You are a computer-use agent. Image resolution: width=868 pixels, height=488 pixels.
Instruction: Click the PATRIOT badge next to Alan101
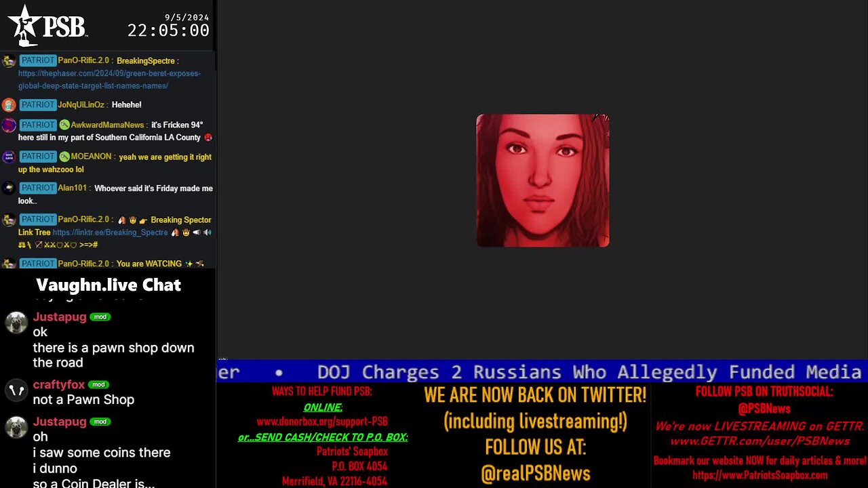click(x=37, y=188)
